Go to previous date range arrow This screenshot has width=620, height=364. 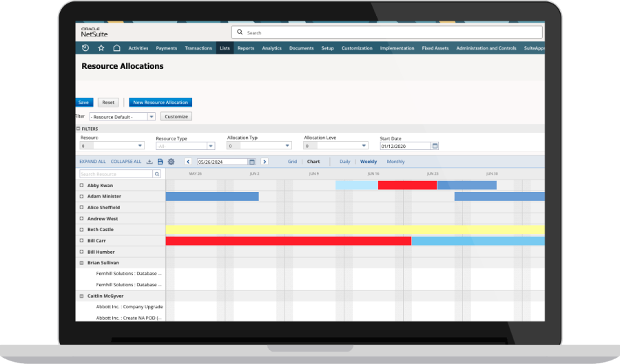(x=188, y=162)
